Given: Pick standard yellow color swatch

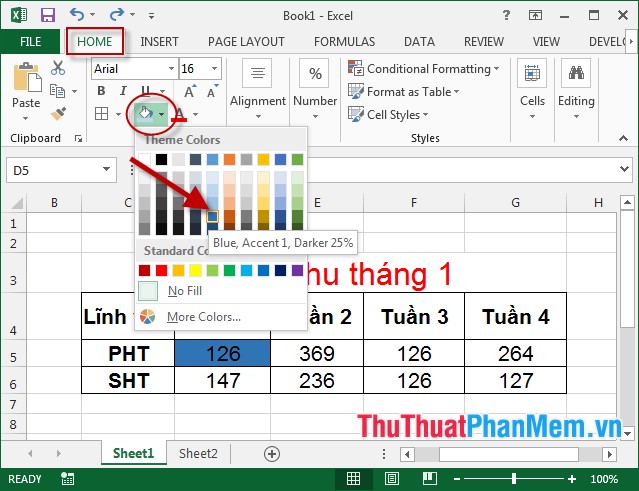Looking at the screenshot, I should click(195, 270).
